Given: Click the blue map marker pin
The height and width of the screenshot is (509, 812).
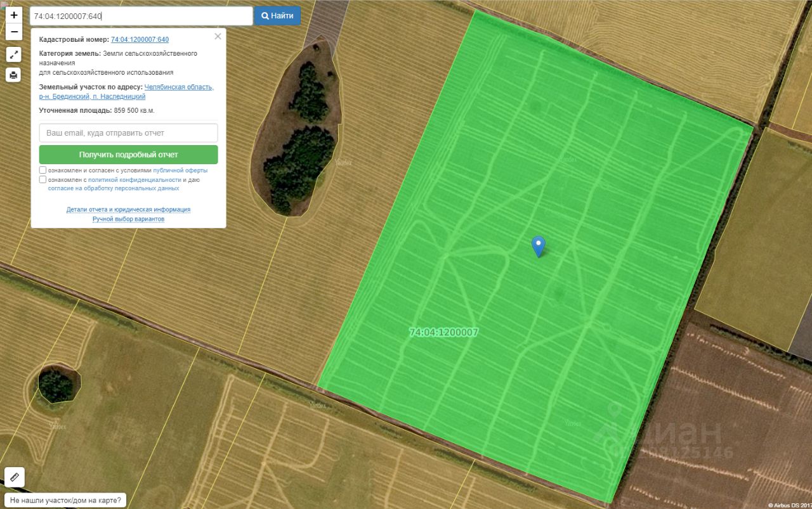Looking at the screenshot, I should point(539,246).
